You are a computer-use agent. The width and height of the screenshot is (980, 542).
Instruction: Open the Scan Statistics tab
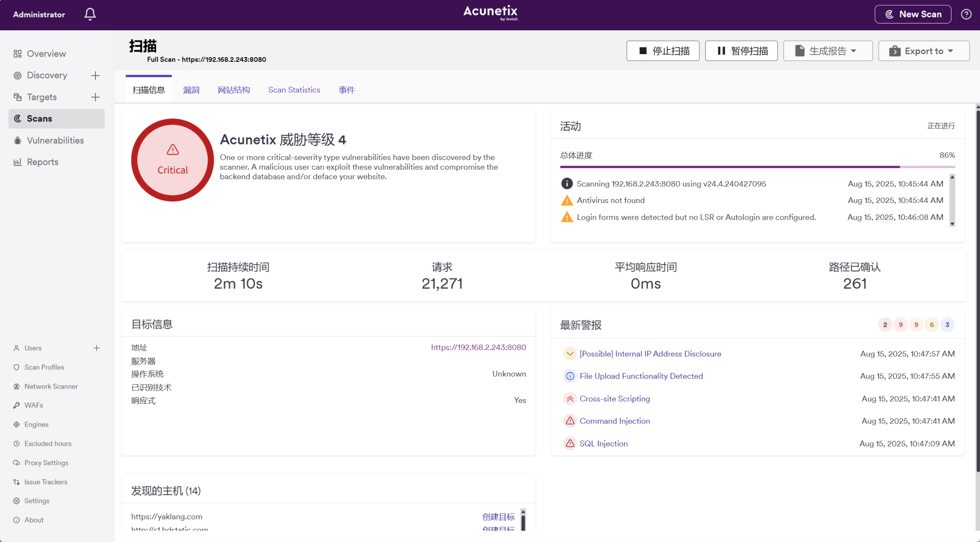294,90
